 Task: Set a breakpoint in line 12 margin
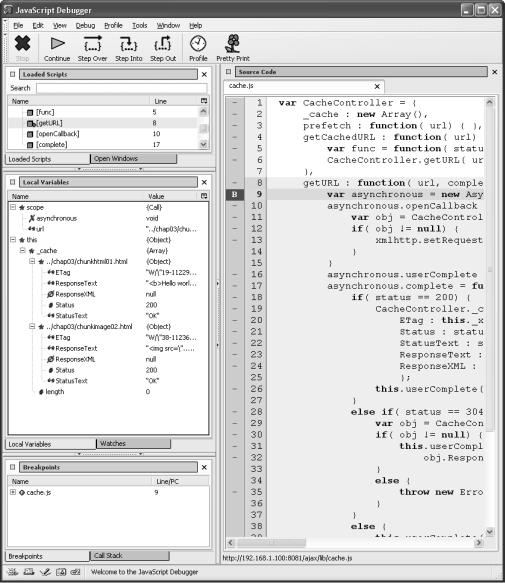coord(235,228)
